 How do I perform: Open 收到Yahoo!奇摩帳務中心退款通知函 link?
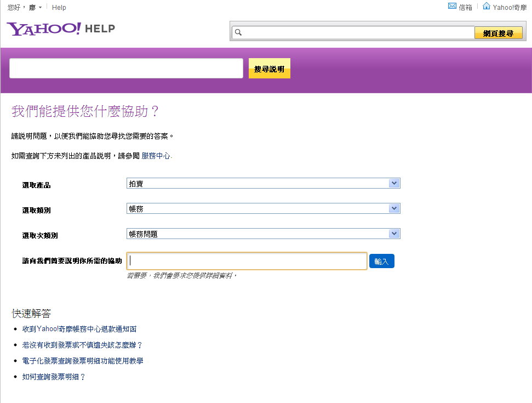pos(79,329)
